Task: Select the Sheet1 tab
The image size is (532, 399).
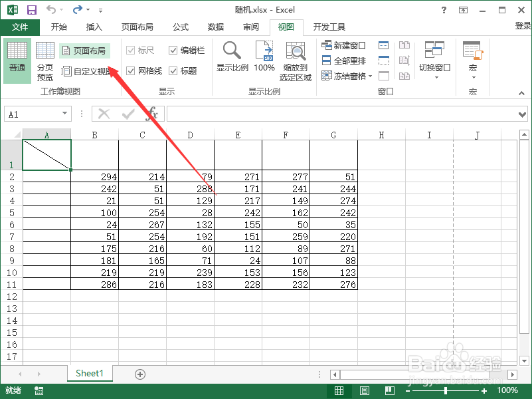Action: click(x=89, y=373)
